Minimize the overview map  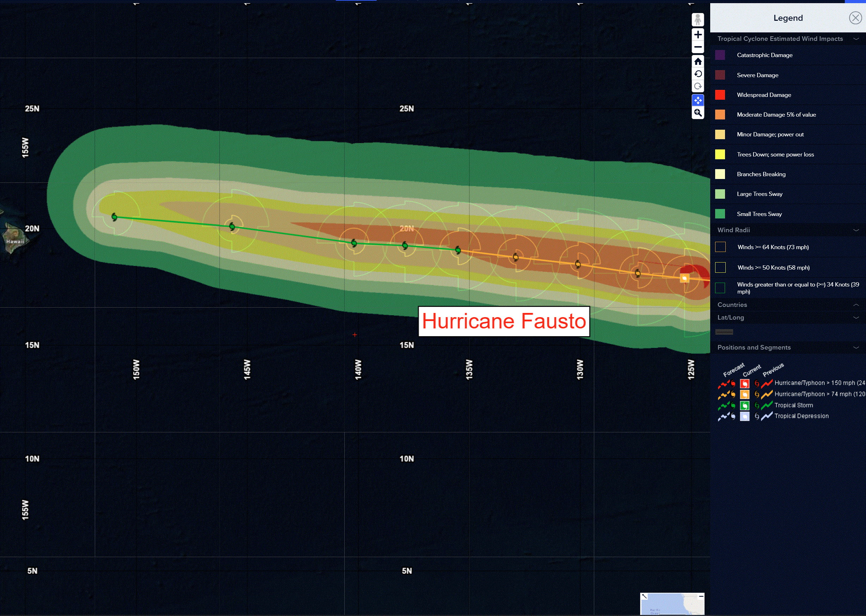(701, 596)
